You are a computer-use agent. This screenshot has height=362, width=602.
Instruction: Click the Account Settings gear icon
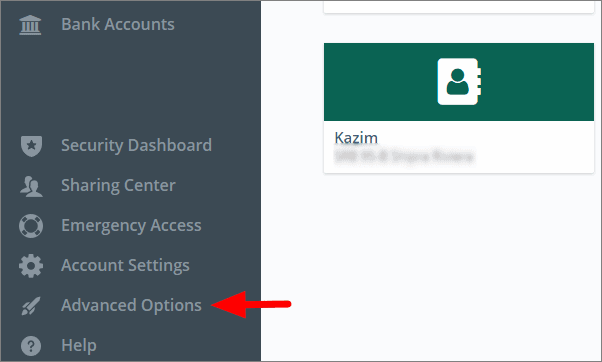[x=31, y=266]
